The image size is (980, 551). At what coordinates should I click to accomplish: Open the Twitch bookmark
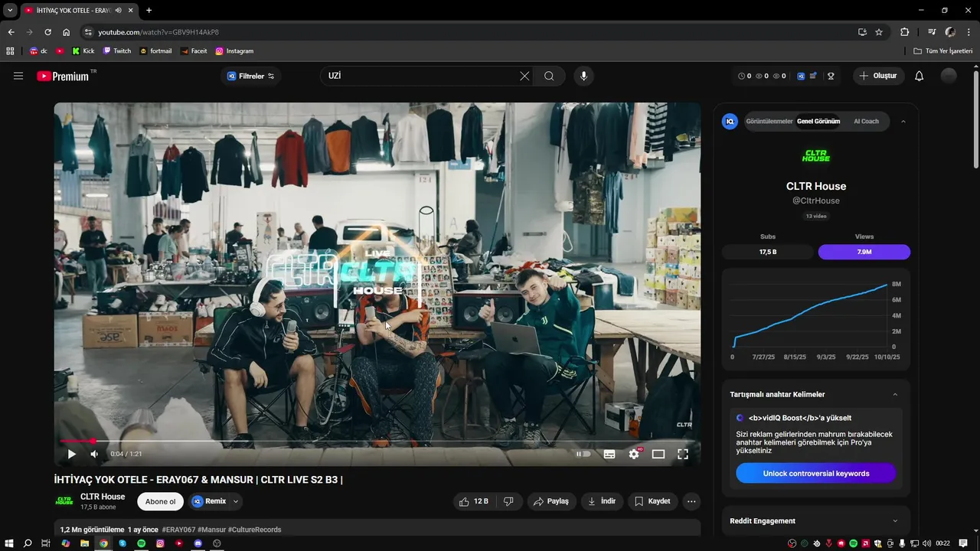pyautogui.click(x=117, y=51)
